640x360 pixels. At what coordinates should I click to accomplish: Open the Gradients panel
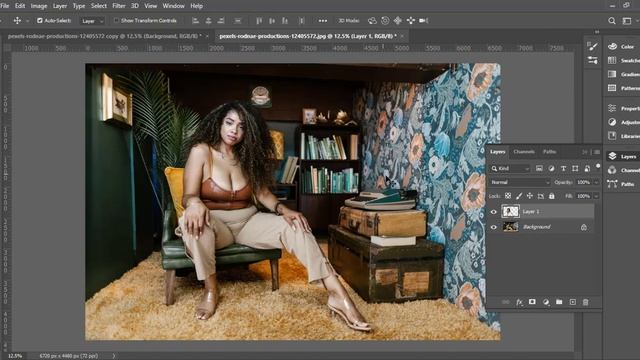point(623,74)
